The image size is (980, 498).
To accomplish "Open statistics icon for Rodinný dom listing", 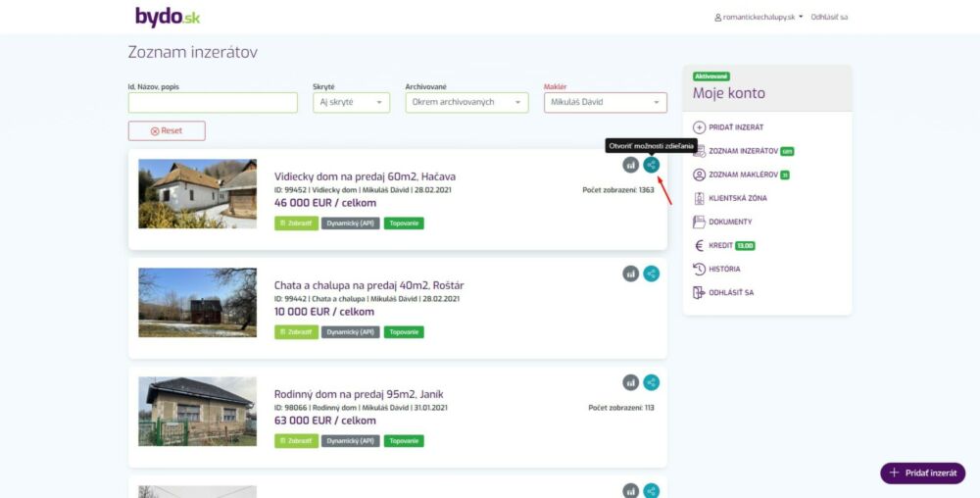I will click(631, 382).
